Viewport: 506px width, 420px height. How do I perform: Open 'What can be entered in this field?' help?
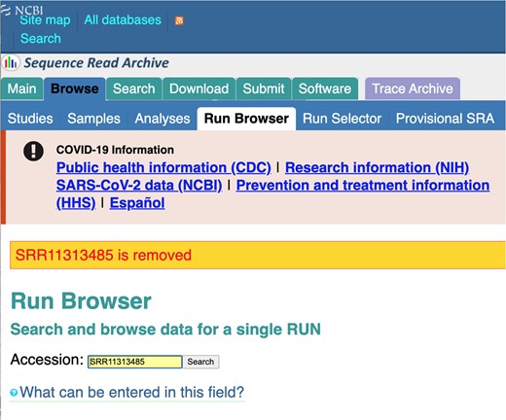point(131,393)
